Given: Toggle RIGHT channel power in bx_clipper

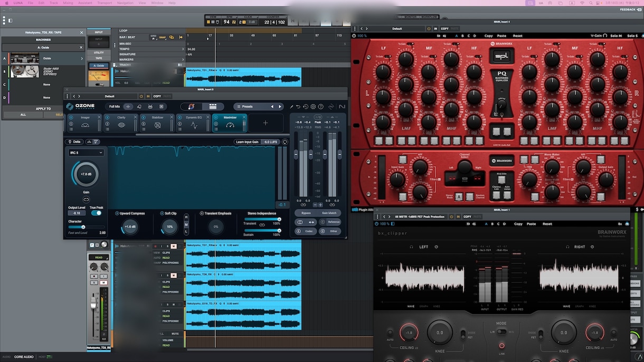Looking at the screenshot, I should (591, 246).
